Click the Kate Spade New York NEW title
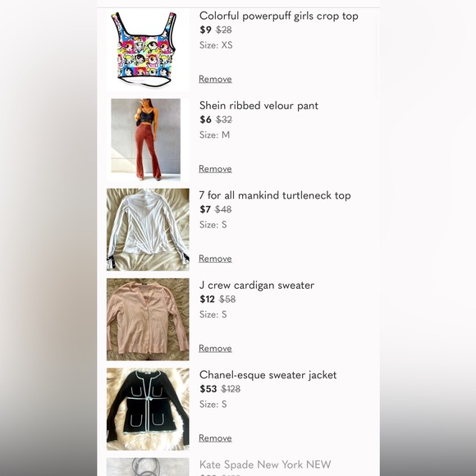The image size is (476, 476). pyautogui.click(x=265, y=465)
